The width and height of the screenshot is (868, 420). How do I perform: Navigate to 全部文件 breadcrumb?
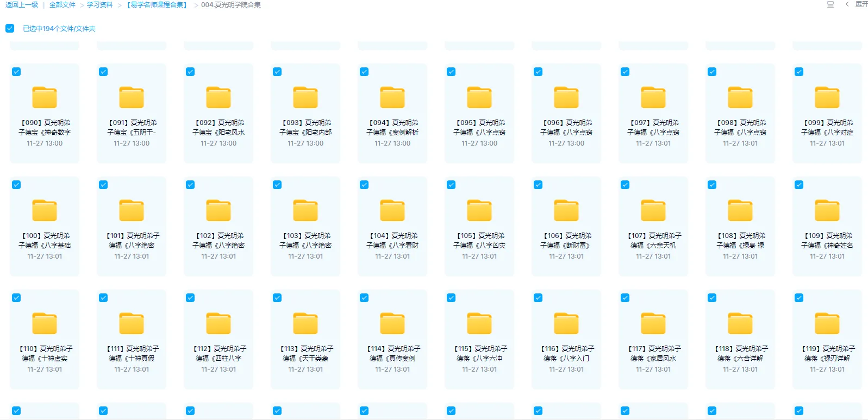(x=63, y=5)
